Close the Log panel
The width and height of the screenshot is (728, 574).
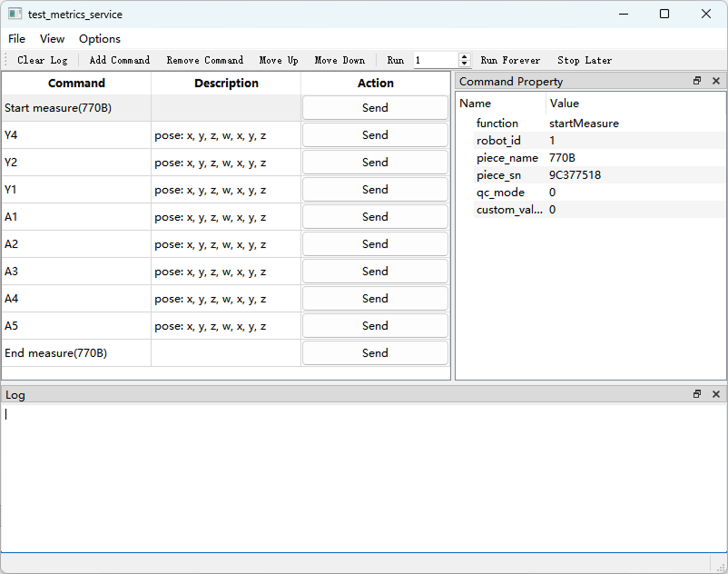pos(716,394)
